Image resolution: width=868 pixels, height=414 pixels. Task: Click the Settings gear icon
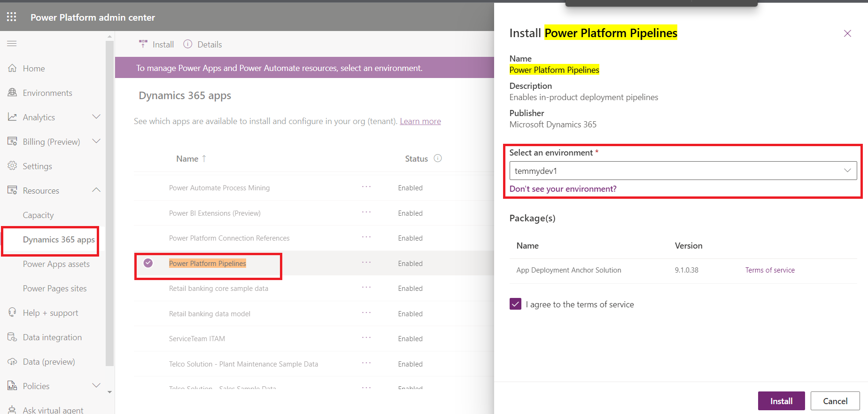pos(13,166)
